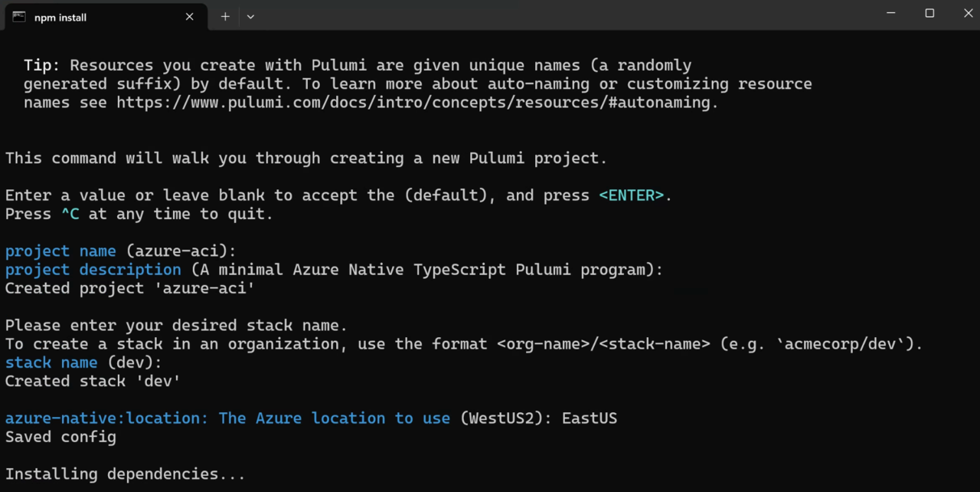Close the npm install tab
This screenshot has height=492, width=980.
(x=189, y=16)
